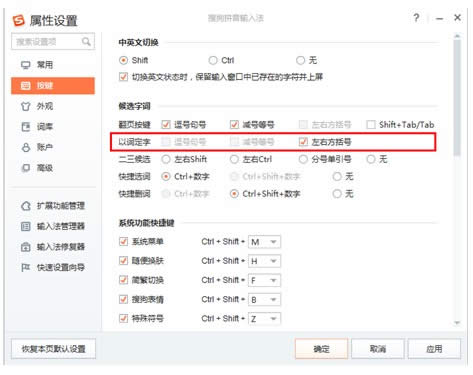Click the 输入法修复器 toolbox icon
This screenshot has height=375, width=473.
point(26,247)
